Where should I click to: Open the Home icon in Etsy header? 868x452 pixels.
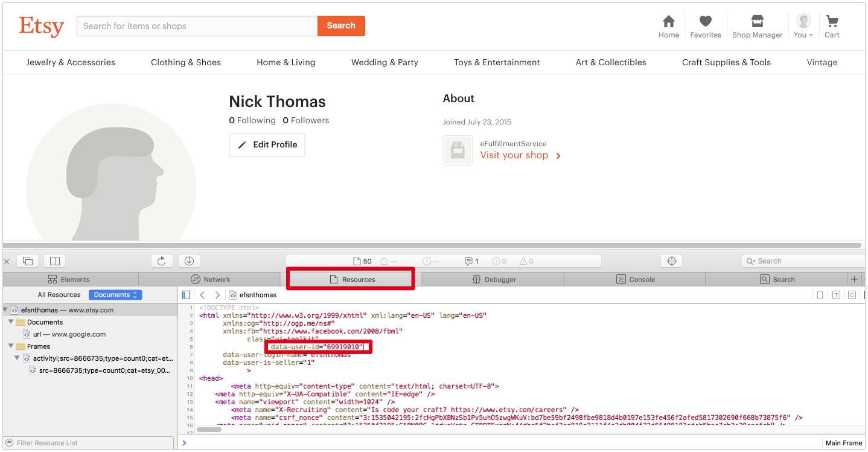(x=669, y=27)
